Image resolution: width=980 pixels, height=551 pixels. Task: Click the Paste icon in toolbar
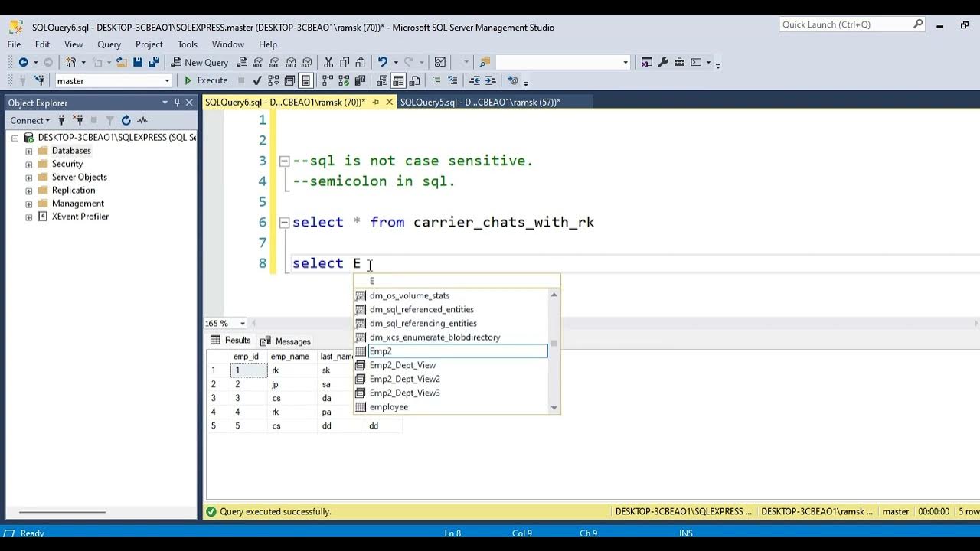pyautogui.click(x=360, y=62)
